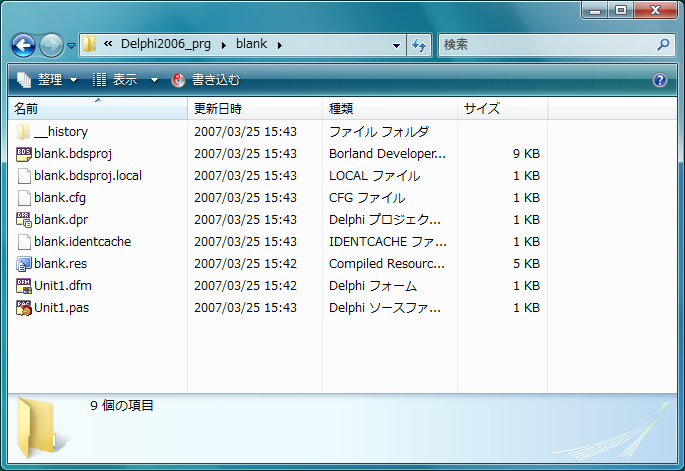This screenshot has width=685, height=471.
Task: Select the Unit1.dfm form icon
Action: coord(24,286)
